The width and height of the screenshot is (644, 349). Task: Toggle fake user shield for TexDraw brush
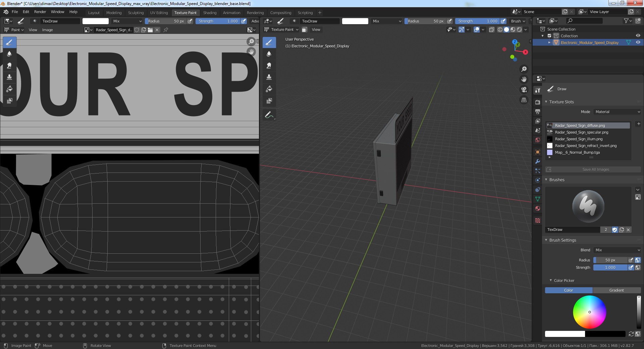pos(614,230)
